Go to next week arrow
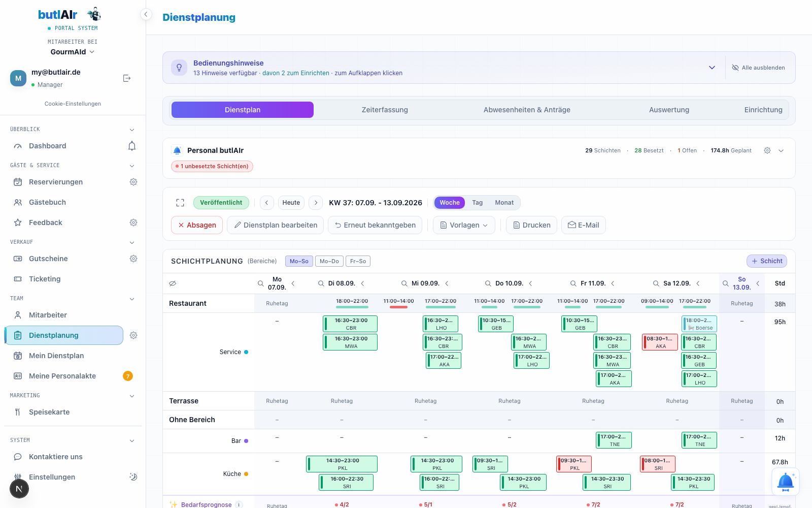This screenshot has height=508, width=812. tap(316, 203)
